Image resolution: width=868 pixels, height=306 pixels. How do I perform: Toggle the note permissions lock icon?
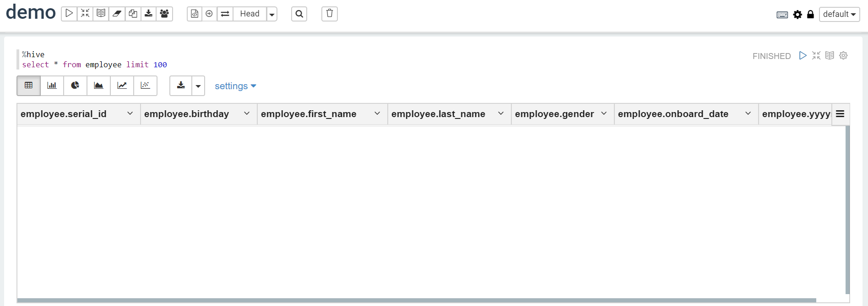pyautogui.click(x=810, y=15)
